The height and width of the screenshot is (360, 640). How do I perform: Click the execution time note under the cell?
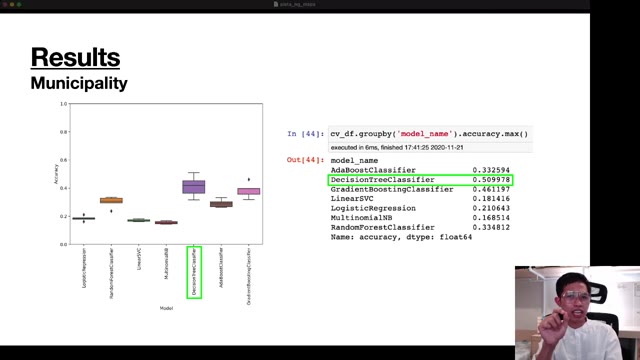[397, 147]
